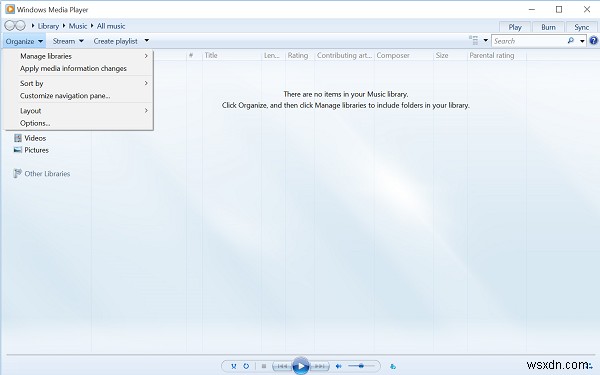This screenshot has height=375, width=600.
Task: Expand the search options dropdown arrow
Action: 582,41
